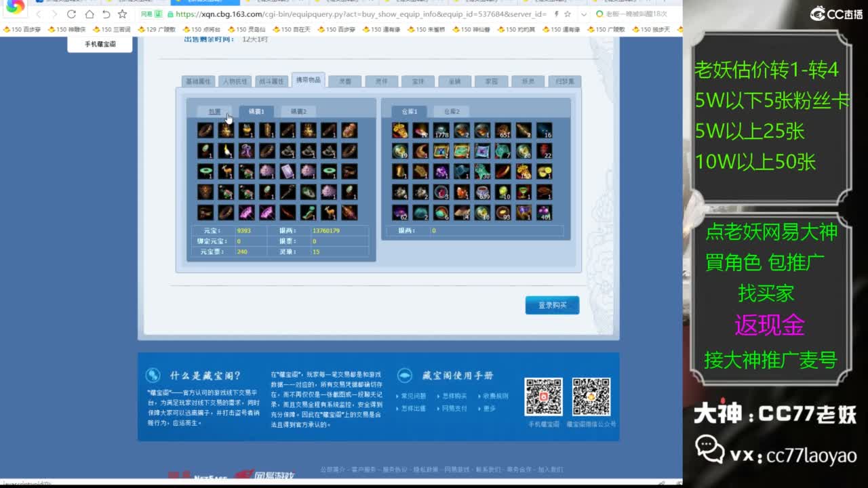
Task: Open the 基础属性 attributes tab
Action: click(x=199, y=81)
